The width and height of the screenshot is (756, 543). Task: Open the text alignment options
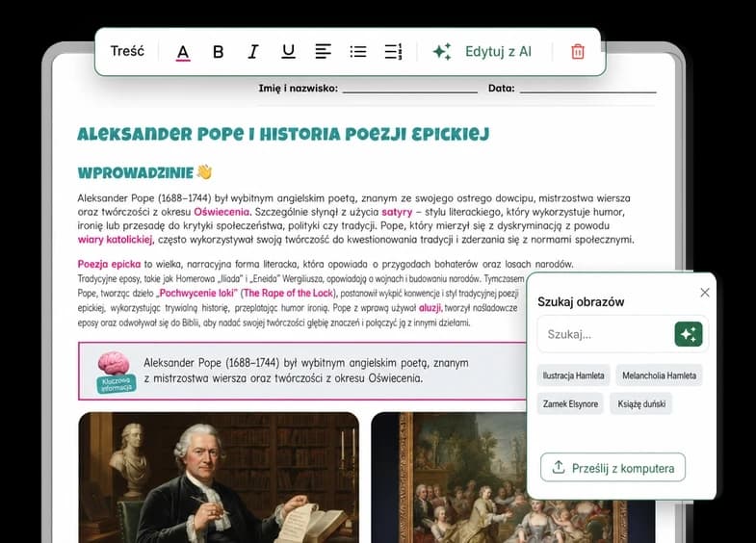pyautogui.click(x=323, y=52)
